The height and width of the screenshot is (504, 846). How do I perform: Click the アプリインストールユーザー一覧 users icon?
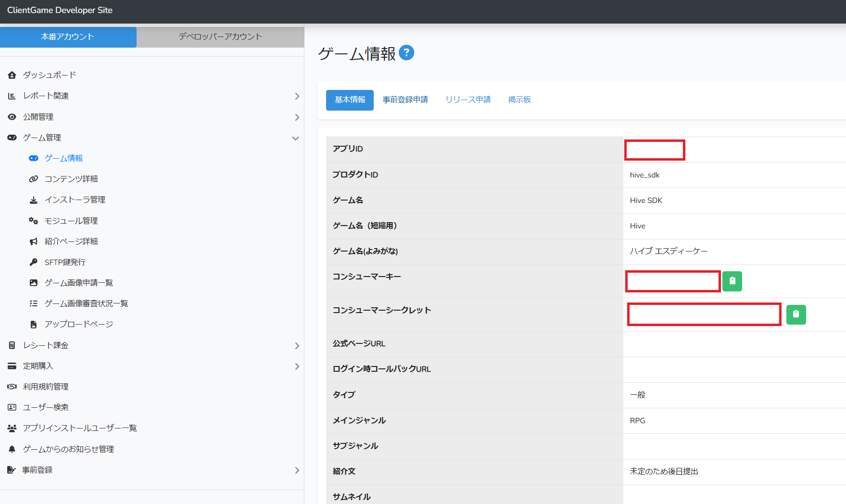pyautogui.click(x=12, y=428)
